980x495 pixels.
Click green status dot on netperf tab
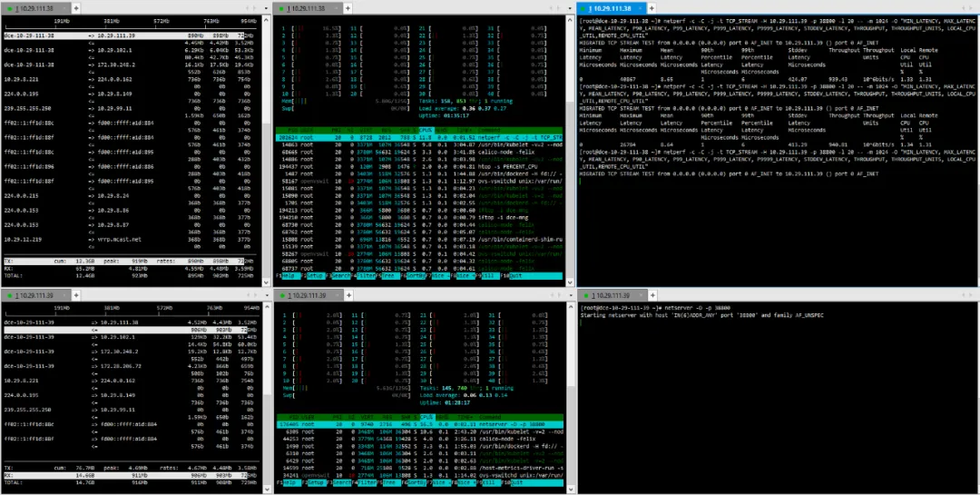click(x=583, y=9)
